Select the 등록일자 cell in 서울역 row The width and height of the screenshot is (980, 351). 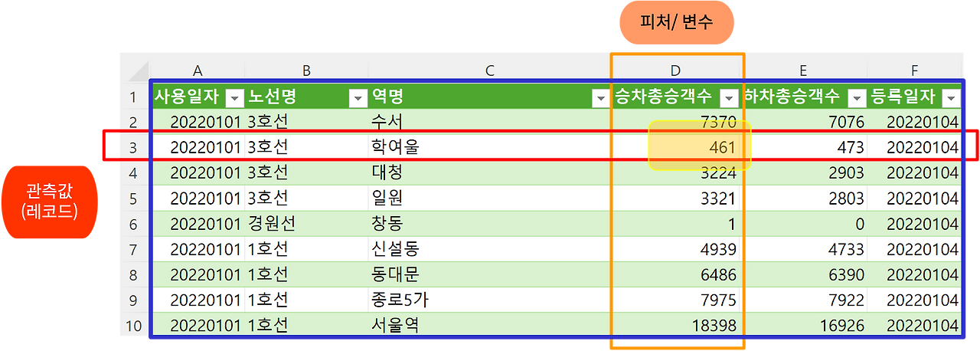coord(915,325)
